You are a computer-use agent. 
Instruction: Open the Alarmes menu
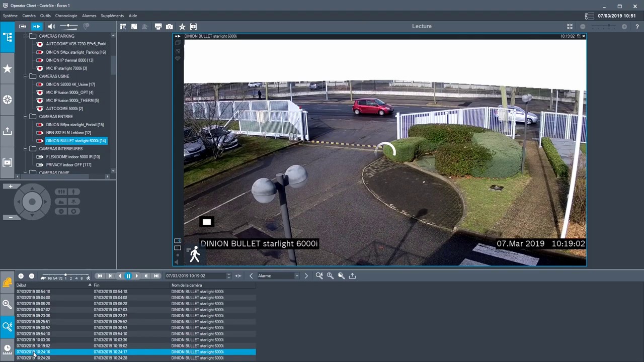[x=89, y=16]
